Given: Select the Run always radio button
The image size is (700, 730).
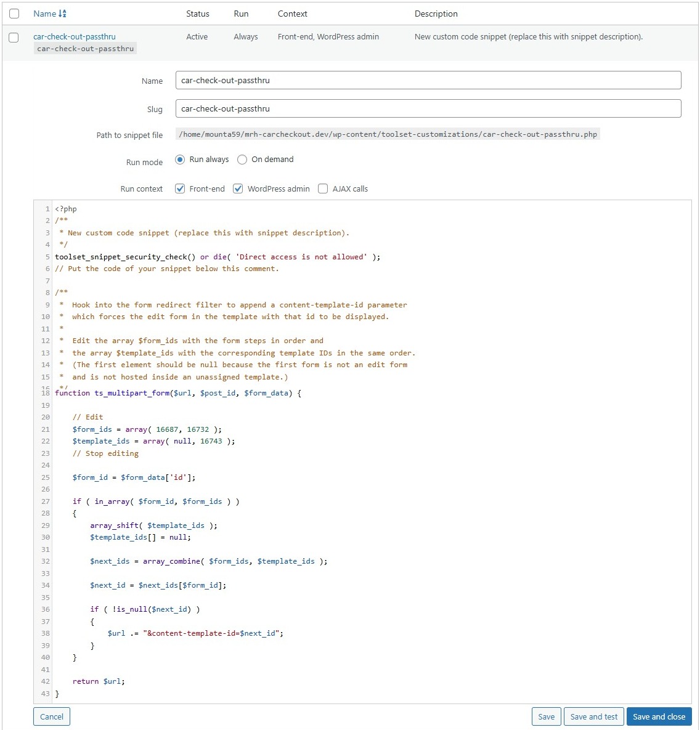Looking at the screenshot, I should pos(180,160).
